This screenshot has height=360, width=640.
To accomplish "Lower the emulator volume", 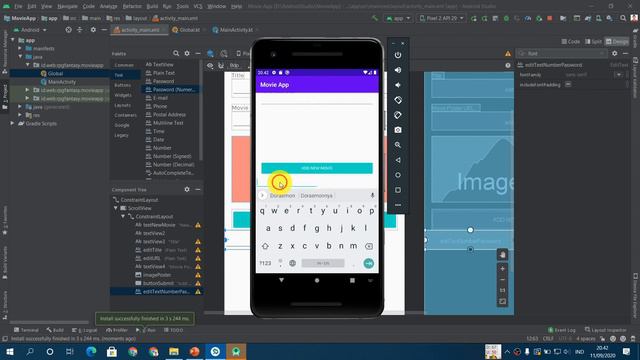I will (398, 85).
